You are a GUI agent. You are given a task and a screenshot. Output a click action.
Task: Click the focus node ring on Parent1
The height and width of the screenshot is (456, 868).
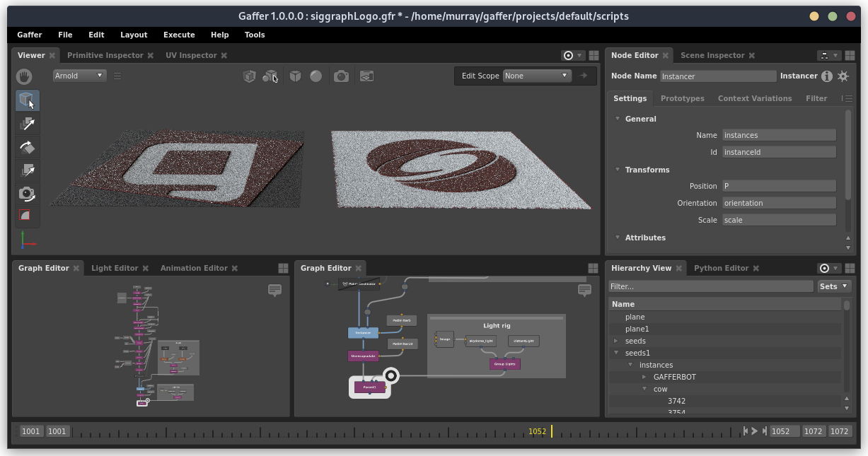click(391, 375)
